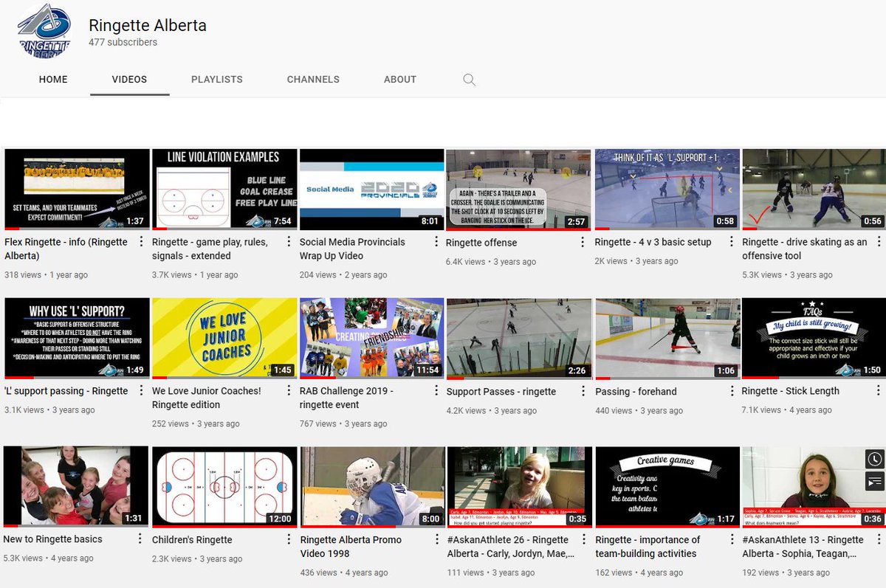Click the 2020 Provincials Social Media thumbnail
886x588 pixels.
371,190
